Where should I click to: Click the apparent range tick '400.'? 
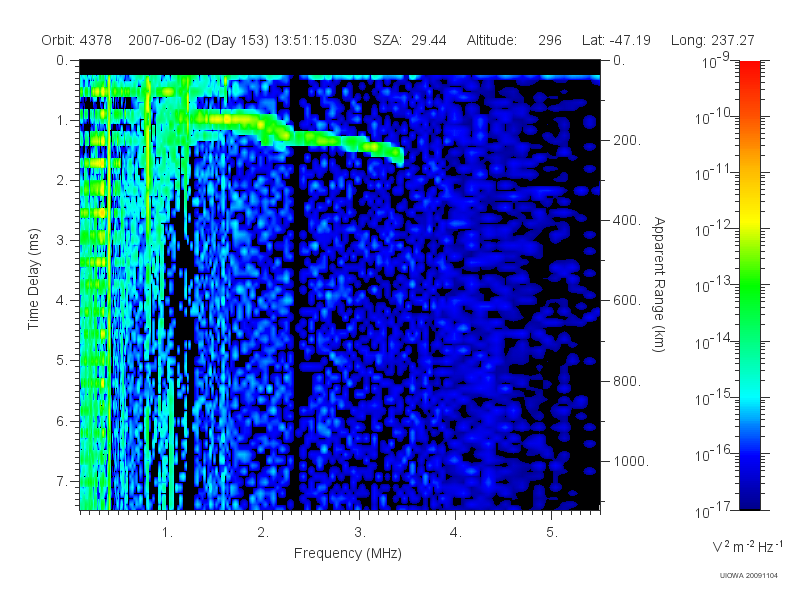[x=627, y=220]
